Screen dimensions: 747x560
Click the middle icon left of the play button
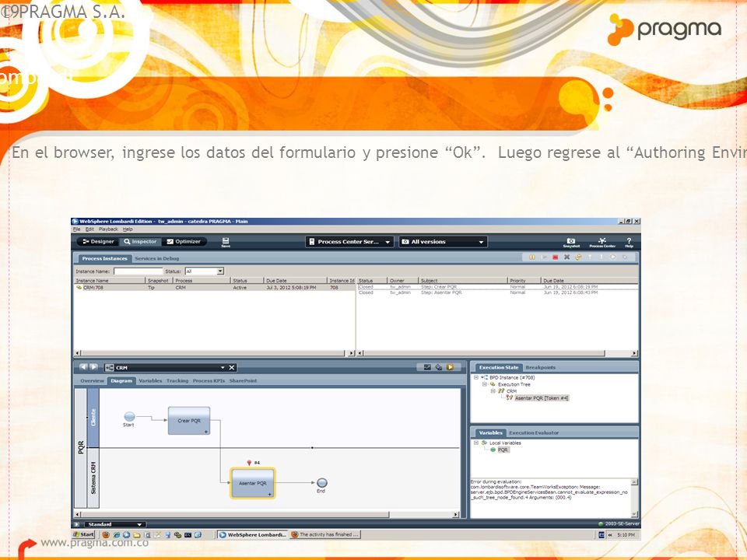[x=438, y=367]
